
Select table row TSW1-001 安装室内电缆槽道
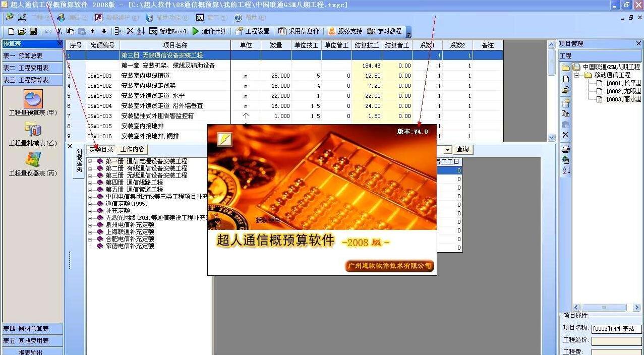[x=284, y=76]
